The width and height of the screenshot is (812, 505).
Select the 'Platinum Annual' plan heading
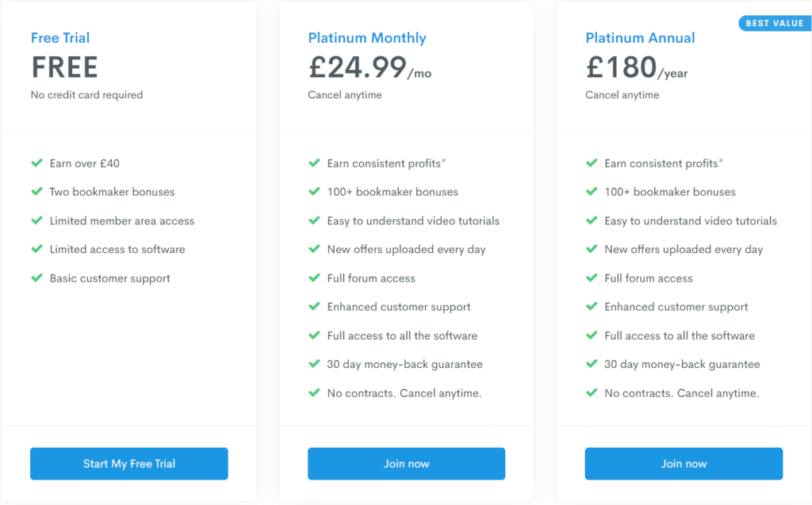(x=640, y=37)
